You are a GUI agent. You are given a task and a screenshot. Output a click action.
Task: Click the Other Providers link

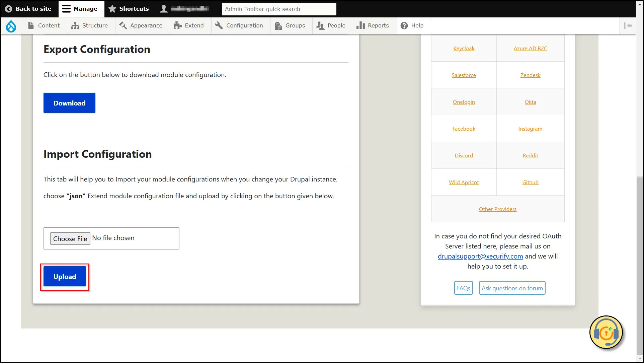pos(497,209)
